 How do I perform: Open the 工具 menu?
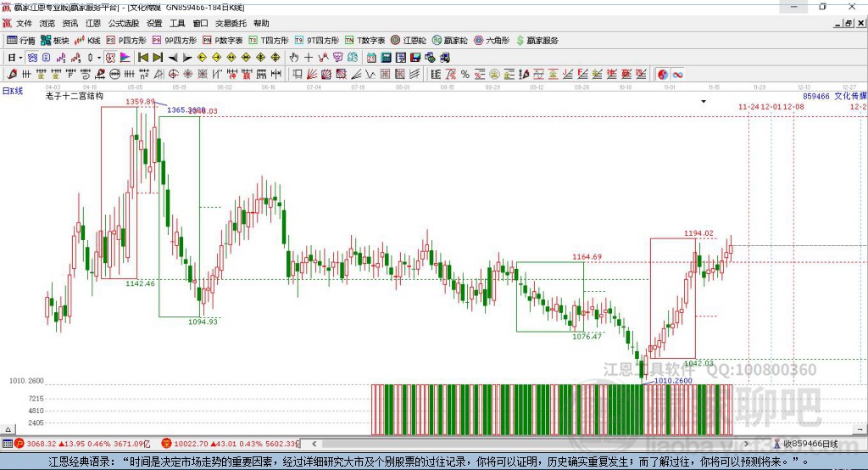[x=177, y=23]
